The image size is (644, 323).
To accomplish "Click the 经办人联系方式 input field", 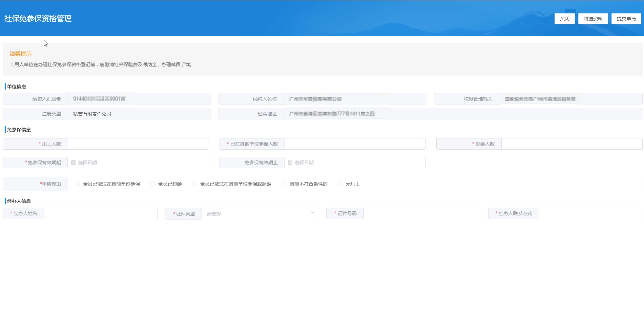I will pyautogui.click(x=591, y=213).
